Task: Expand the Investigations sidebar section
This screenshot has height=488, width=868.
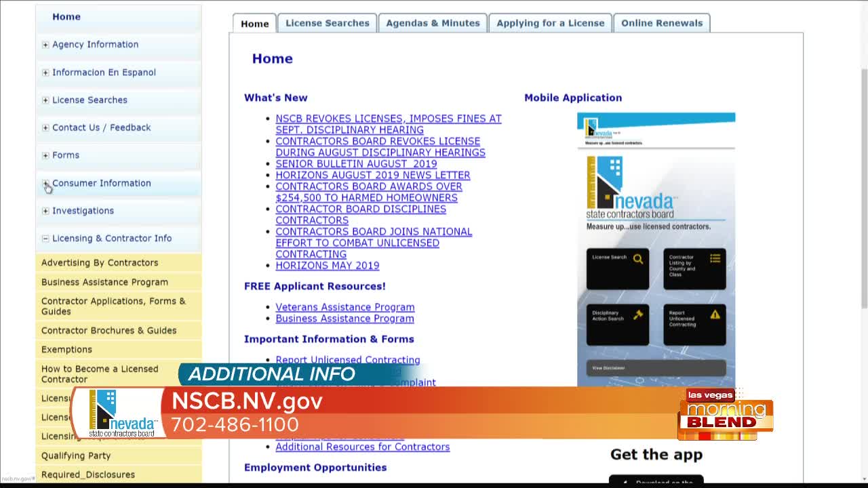Action: pyautogui.click(x=45, y=211)
